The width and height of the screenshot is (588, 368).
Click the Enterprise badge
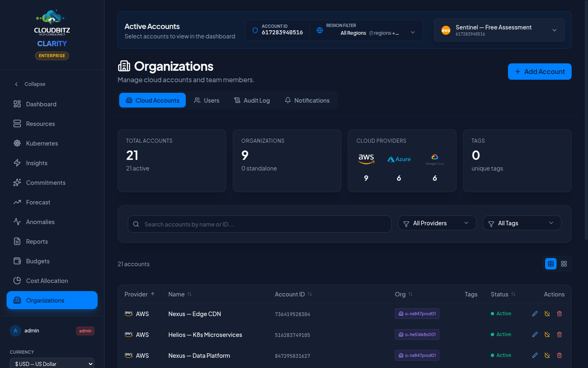(52, 56)
